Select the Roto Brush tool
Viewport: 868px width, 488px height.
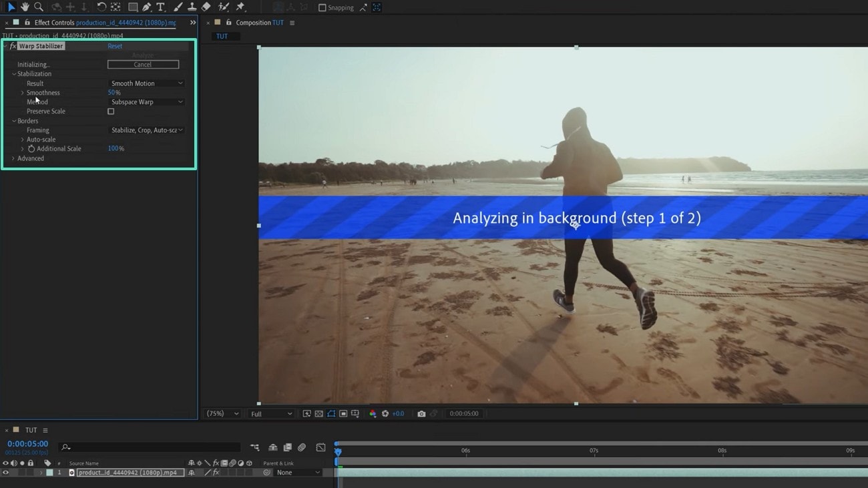[x=223, y=7]
